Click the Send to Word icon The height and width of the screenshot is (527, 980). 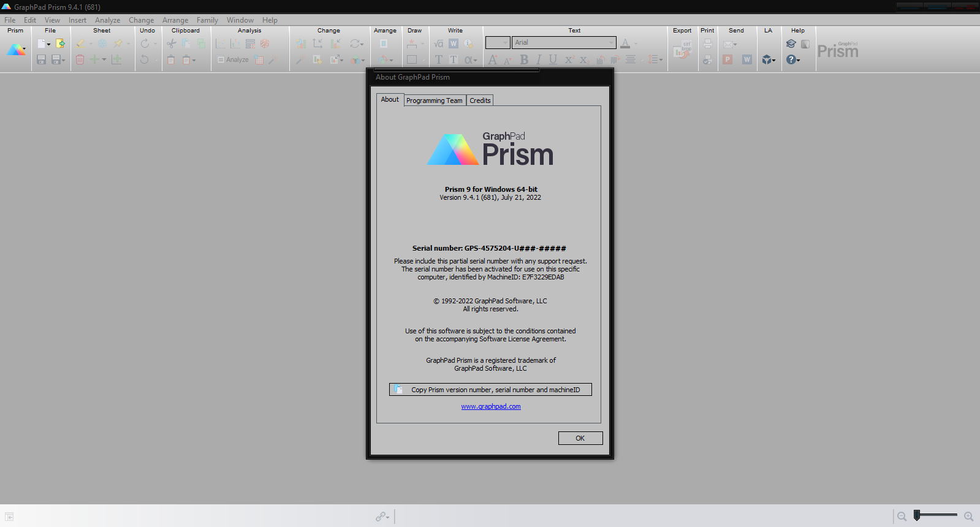(x=747, y=59)
